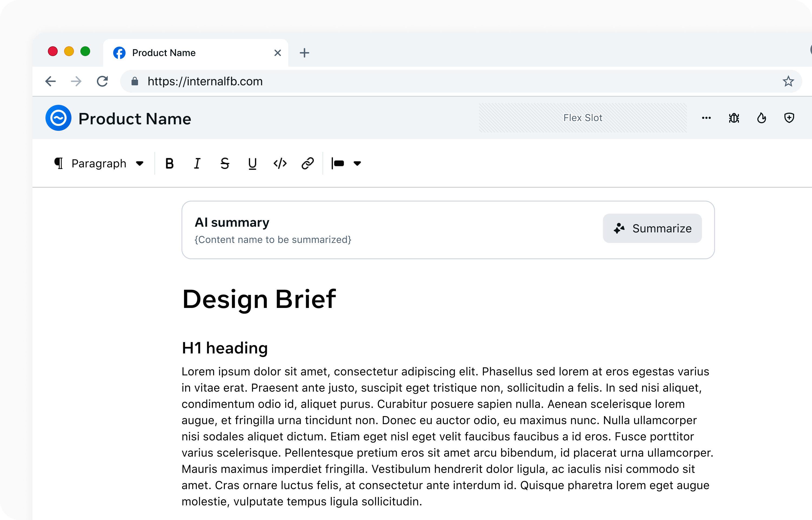Insert a hyperlink
812x520 pixels.
[x=308, y=163]
